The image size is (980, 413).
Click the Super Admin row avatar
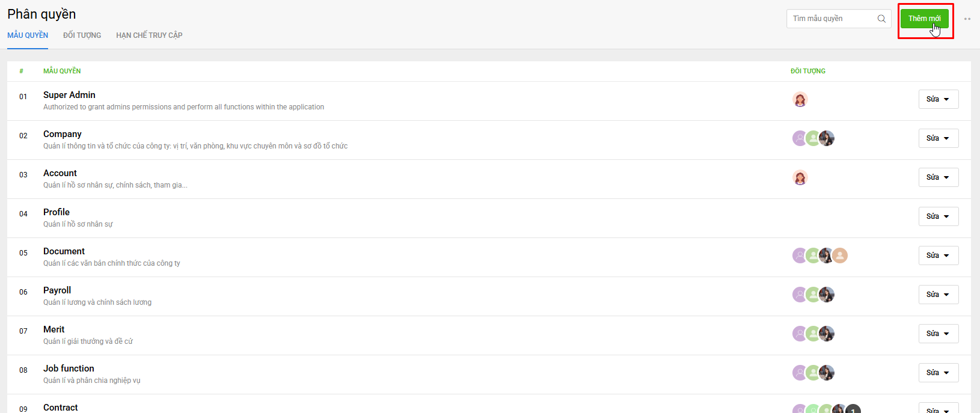pyautogui.click(x=800, y=99)
